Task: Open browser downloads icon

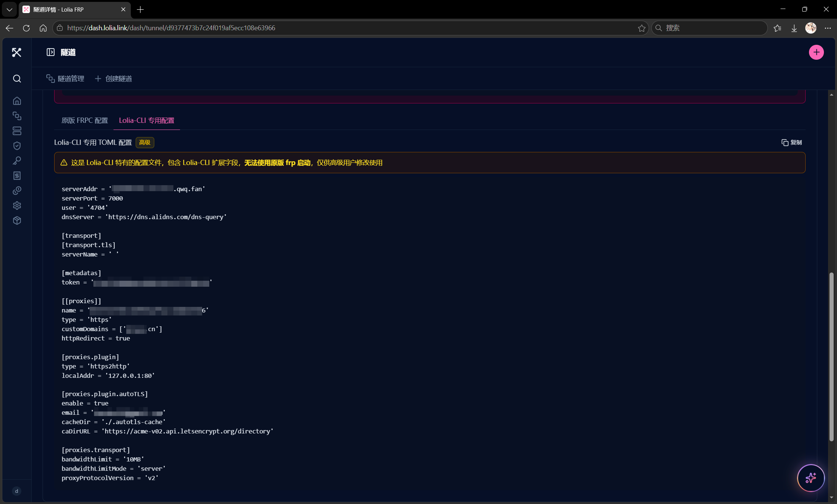Action: point(794,28)
